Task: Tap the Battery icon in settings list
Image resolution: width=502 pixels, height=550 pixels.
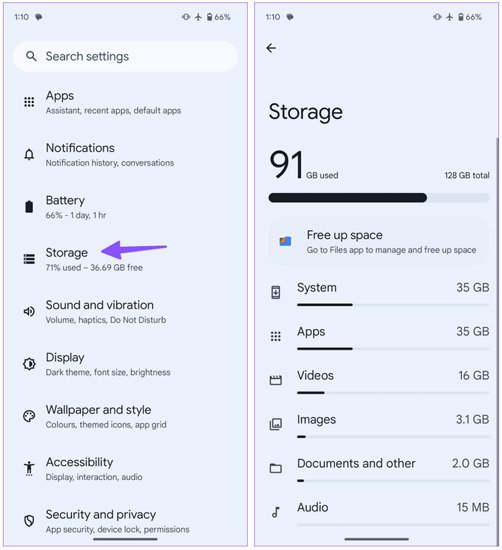Action: tap(29, 207)
